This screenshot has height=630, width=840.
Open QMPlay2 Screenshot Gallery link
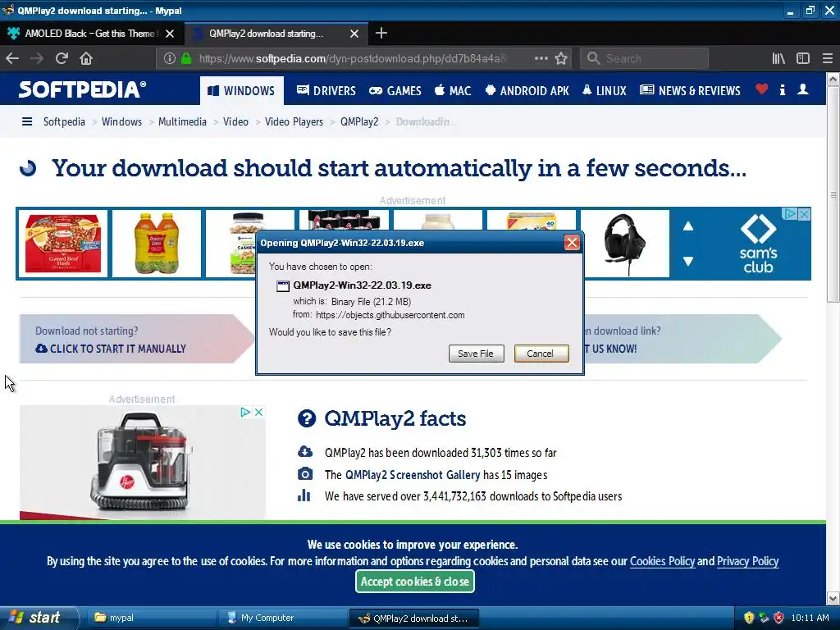coord(413,475)
